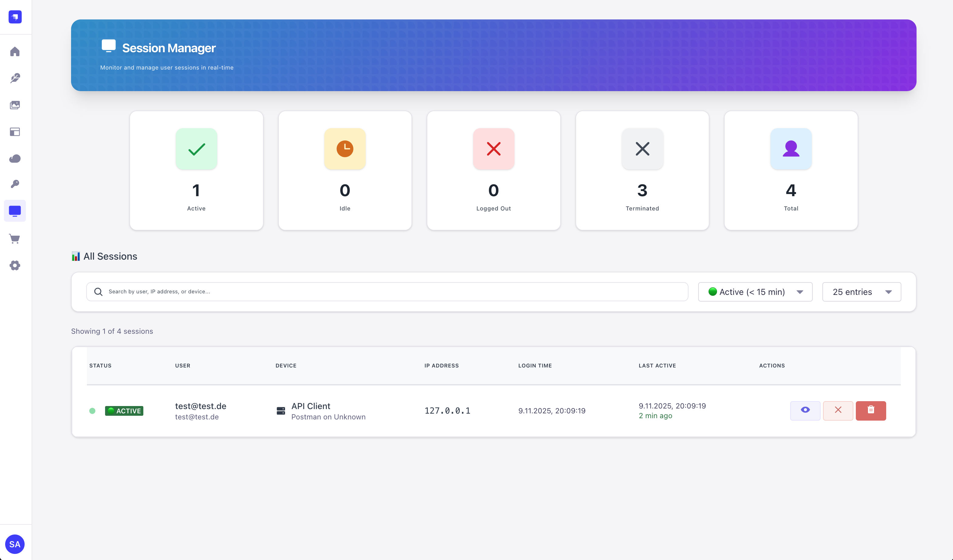Open the Home page sidebar icon

click(x=15, y=51)
